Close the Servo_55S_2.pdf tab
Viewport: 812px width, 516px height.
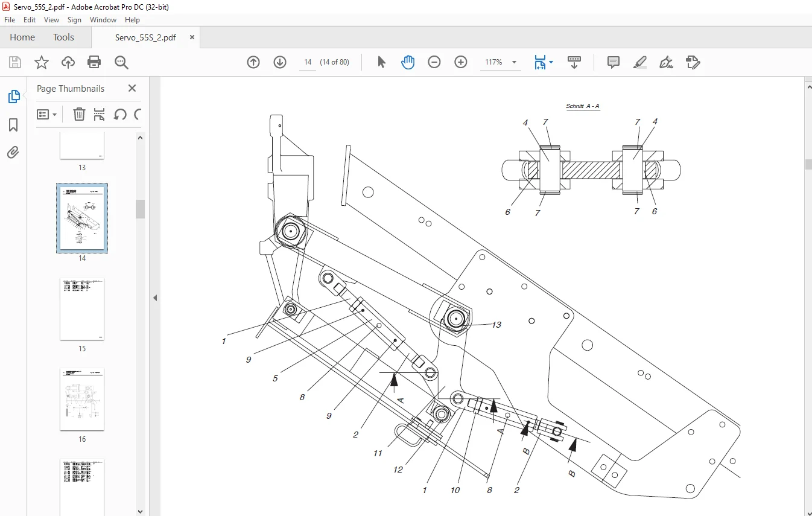tap(192, 37)
